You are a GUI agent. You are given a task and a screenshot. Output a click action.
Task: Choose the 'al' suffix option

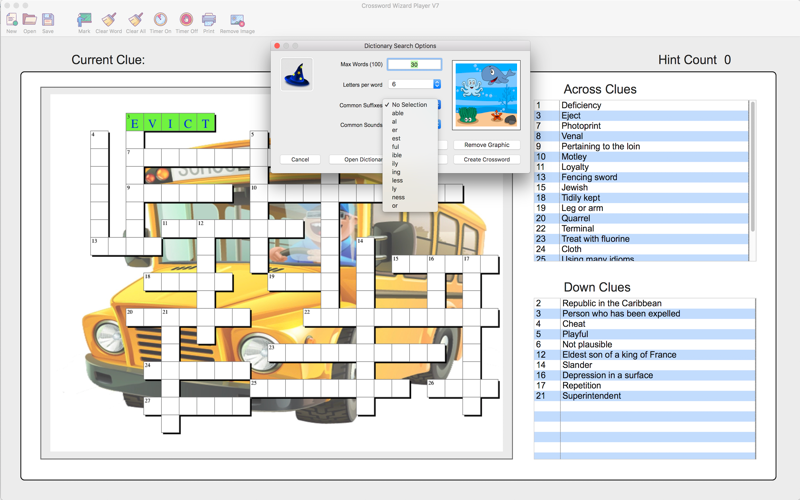(x=410, y=121)
